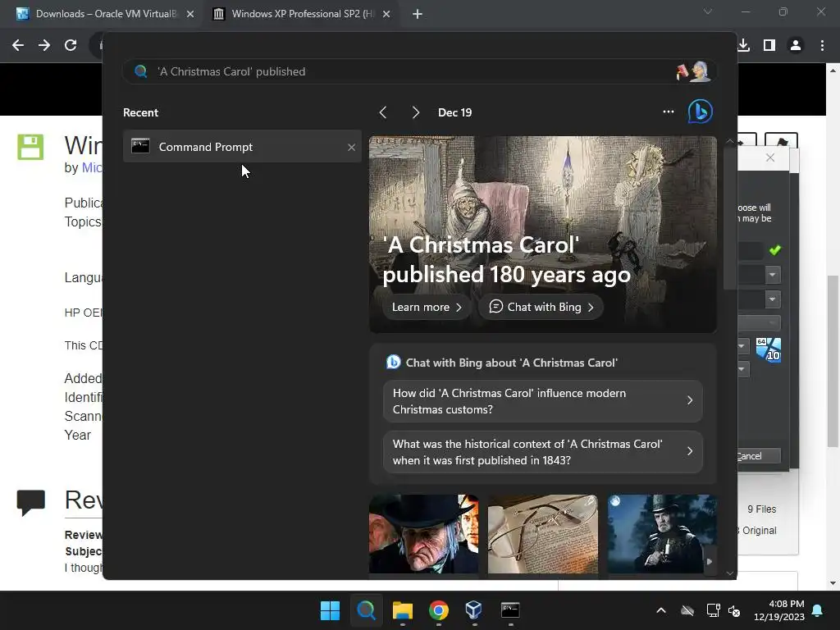Remove Command Prompt from recent list

point(351,147)
